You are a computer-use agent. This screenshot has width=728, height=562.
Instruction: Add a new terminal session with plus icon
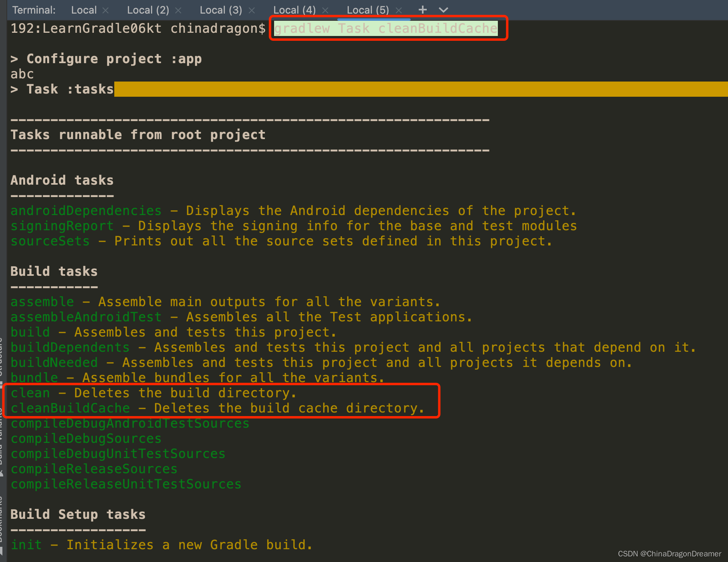(x=423, y=10)
